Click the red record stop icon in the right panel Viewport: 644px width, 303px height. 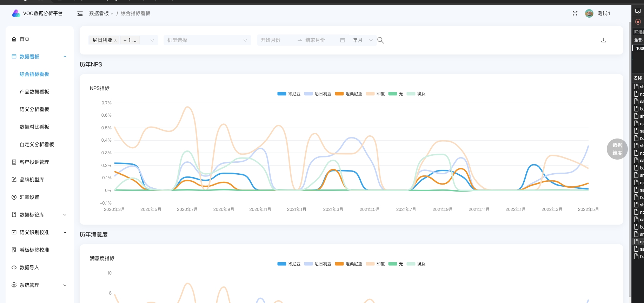coord(638,22)
